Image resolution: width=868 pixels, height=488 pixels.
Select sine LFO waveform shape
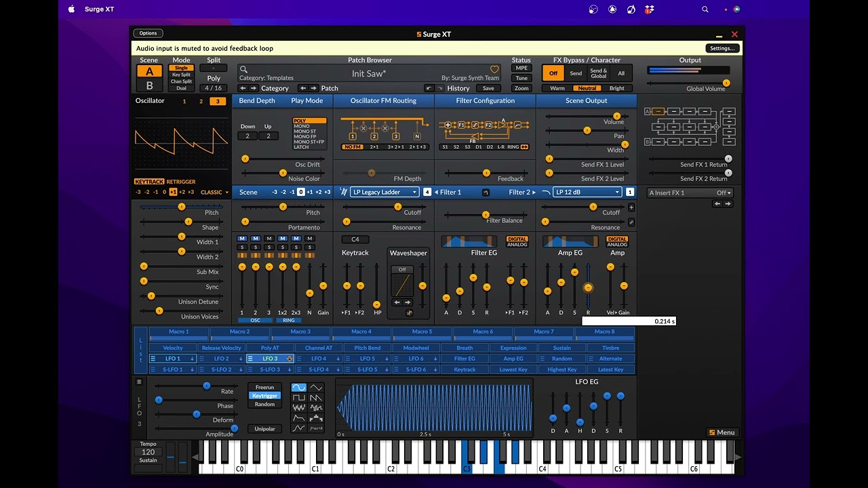tap(298, 388)
